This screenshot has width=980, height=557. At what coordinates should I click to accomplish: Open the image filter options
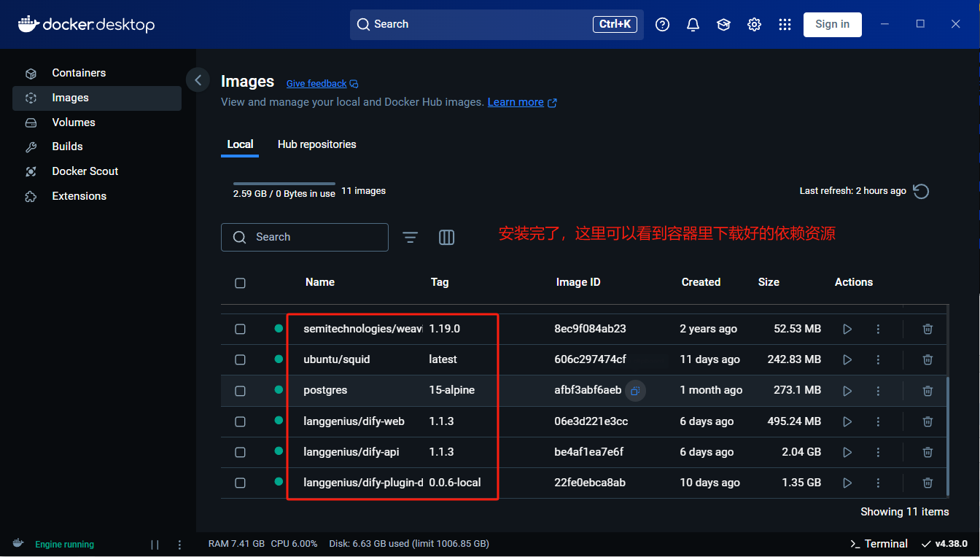(x=410, y=237)
